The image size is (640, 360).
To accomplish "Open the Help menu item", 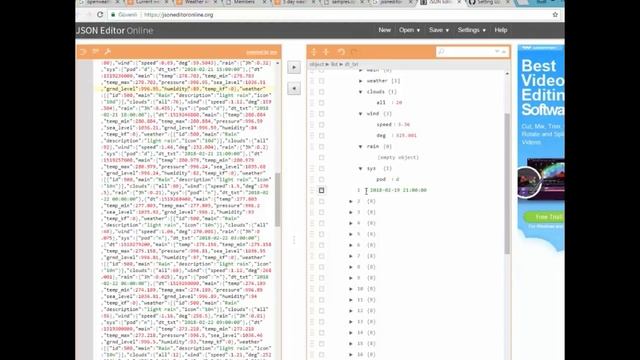I will (501, 30).
